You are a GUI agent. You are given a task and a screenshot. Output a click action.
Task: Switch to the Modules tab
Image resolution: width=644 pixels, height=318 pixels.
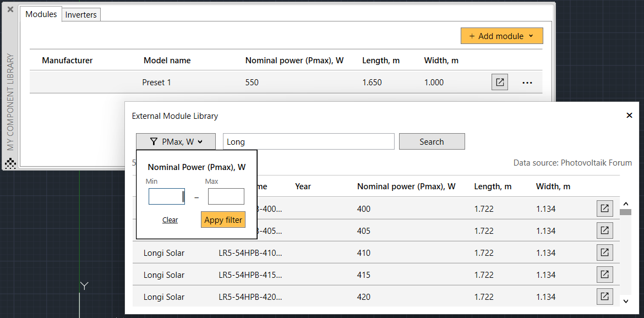(x=41, y=14)
